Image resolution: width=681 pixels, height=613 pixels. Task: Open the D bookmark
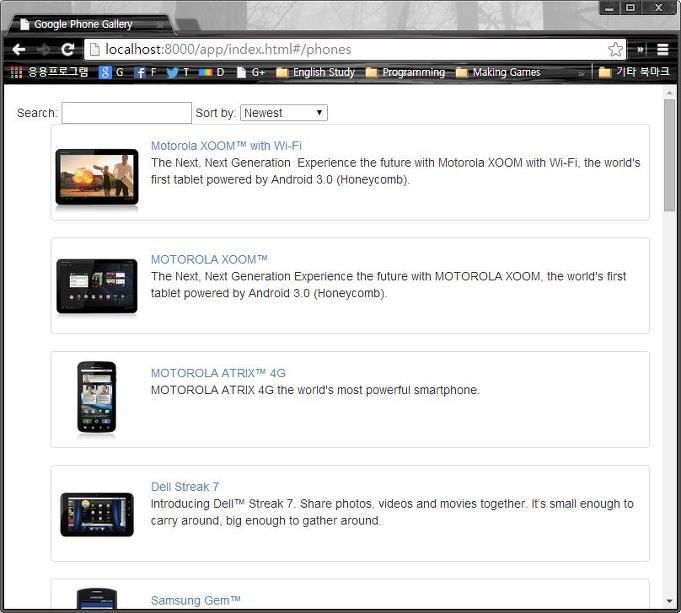(x=212, y=72)
